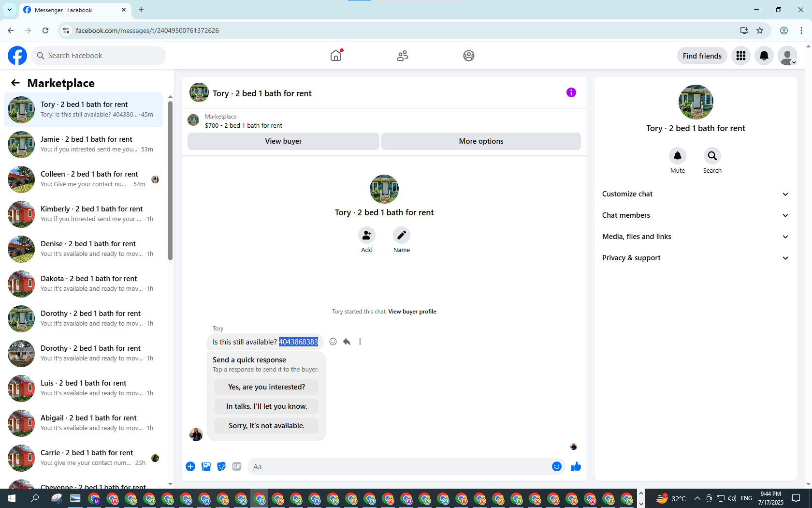Send quick reply 'In talks. I'll let you know.'
The height and width of the screenshot is (508, 812).
point(266,406)
